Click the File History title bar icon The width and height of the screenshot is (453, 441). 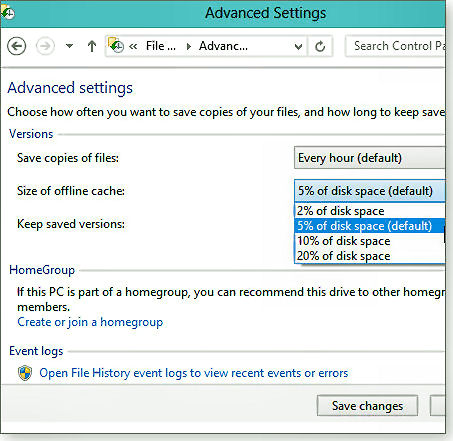7,12
